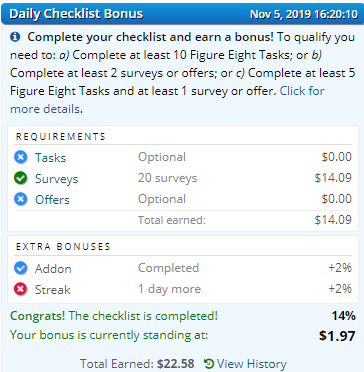
Task: Click the $1.97 bonus amount
Action: tap(337, 336)
